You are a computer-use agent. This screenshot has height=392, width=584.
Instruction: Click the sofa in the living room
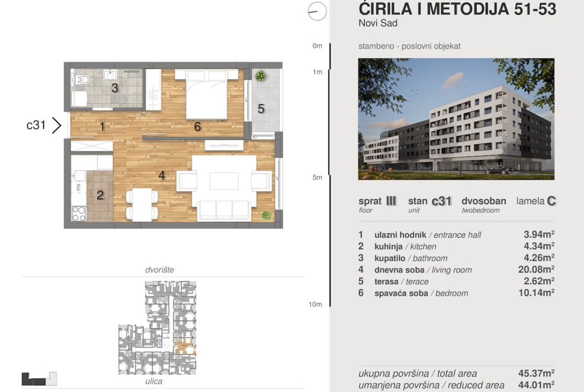pyautogui.click(x=224, y=210)
